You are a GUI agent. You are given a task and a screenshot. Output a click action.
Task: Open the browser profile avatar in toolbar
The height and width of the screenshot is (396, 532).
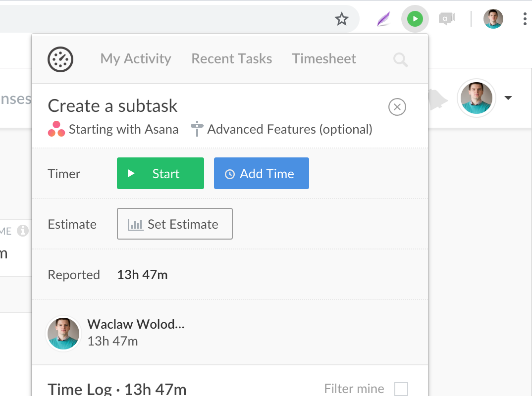[493, 19]
